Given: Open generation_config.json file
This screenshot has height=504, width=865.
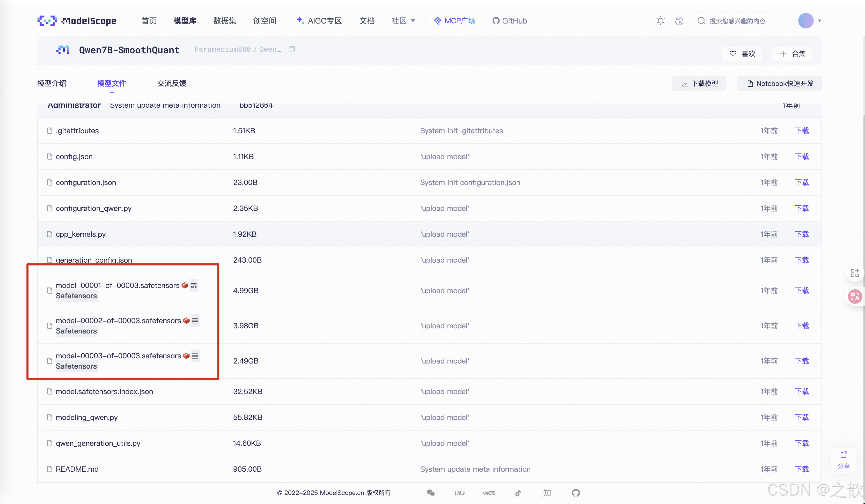Looking at the screenshot, I should tap(94, 260).
